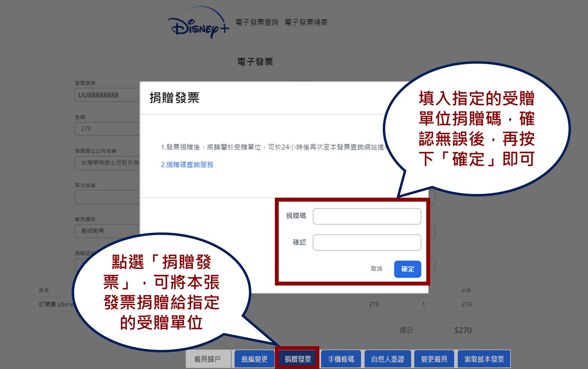This screenshot has width=588, height=369.
Task: Select the quantity value 1 in item row
Action: click(x=423, y=304)
